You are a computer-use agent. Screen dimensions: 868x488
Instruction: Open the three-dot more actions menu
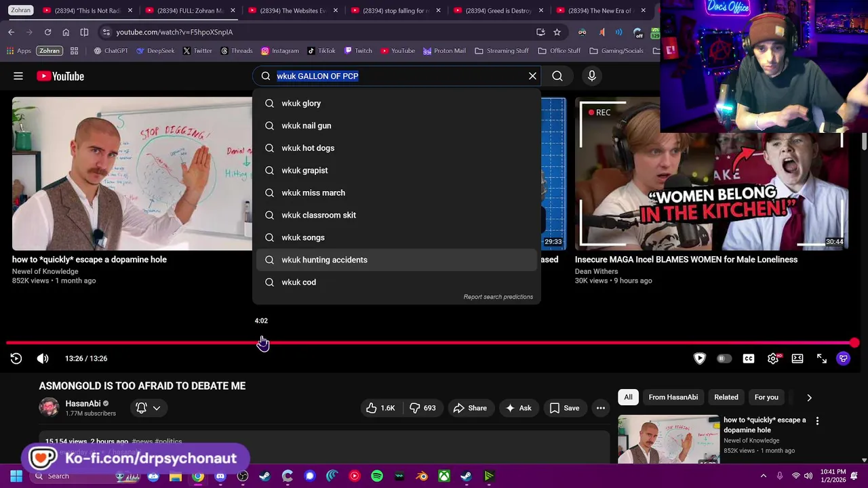click(x=601, y=408)
